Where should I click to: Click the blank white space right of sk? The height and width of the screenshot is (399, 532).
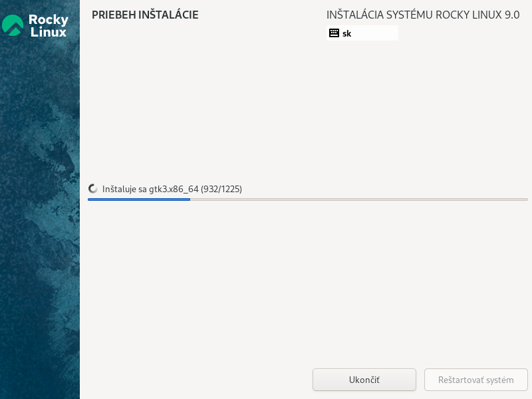[x=375, y=33]
